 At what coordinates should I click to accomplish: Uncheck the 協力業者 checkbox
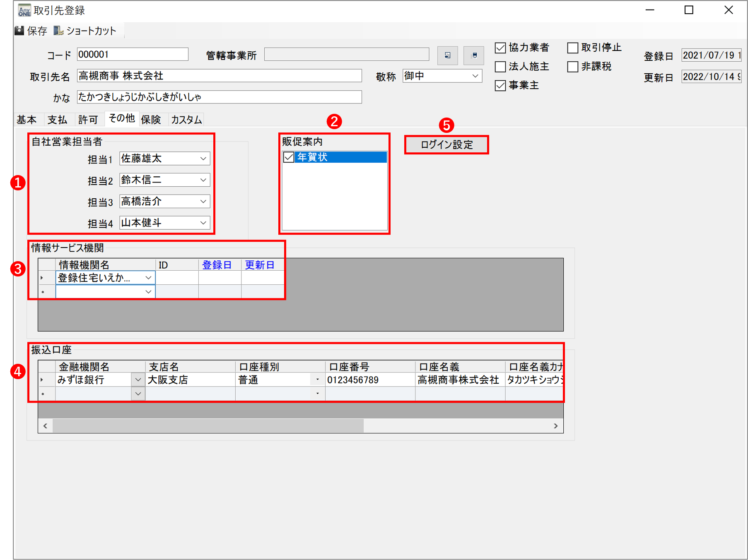500,48
